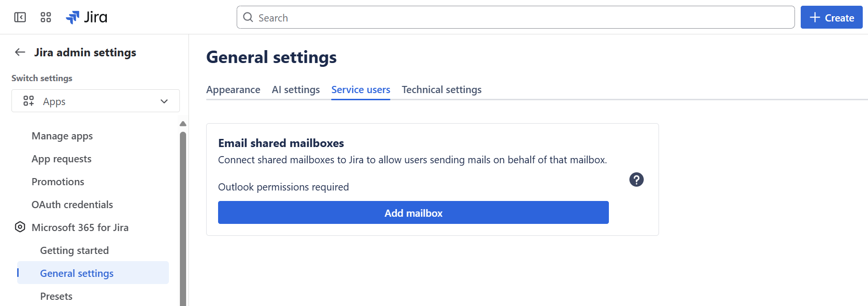Click the Jira logo
Image resolution: width=868 pixels, height=306 pixels.
(x=86, y=18)
